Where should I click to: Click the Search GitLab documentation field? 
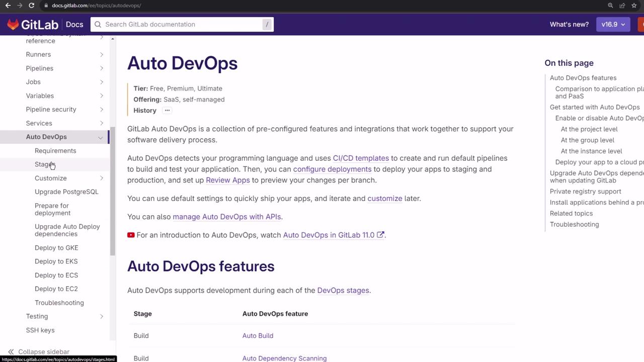pos(182,25)
